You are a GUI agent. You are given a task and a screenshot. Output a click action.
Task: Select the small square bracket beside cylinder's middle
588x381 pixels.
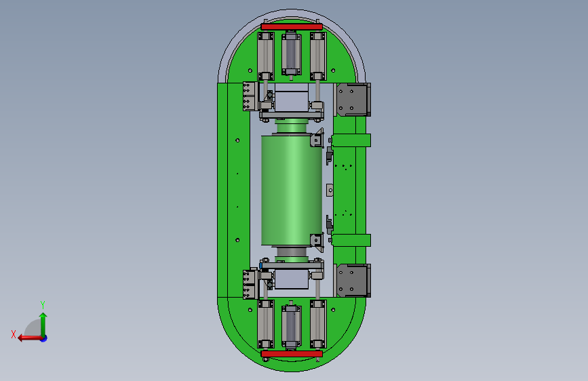coord(330,190)
